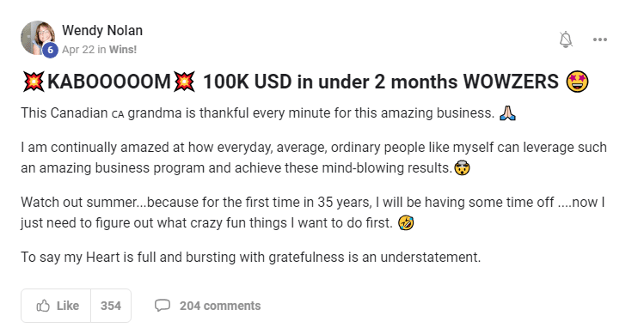Viewport: 644px width, 334px height.
Task: Go to the Wins! category link
Action: tap(123, 50)
